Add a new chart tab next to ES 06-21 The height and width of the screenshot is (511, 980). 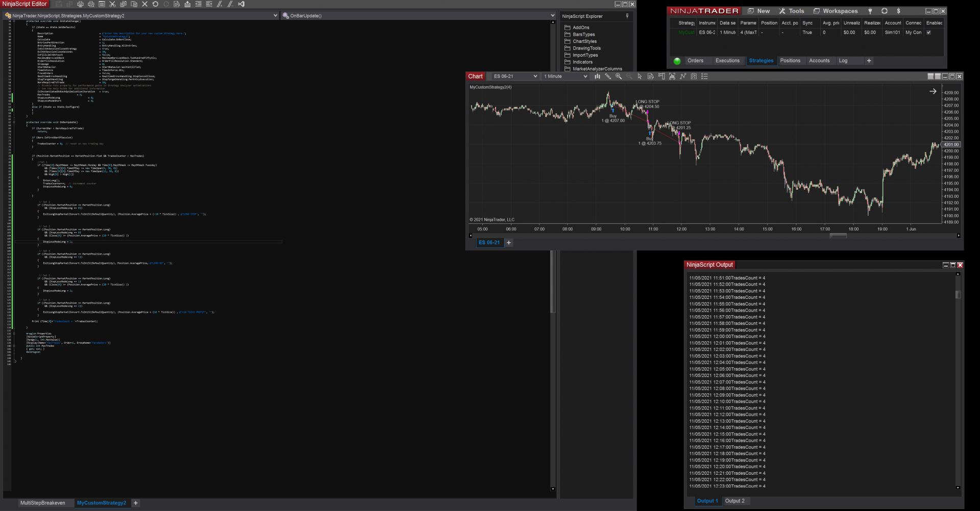tap(509, 243)
